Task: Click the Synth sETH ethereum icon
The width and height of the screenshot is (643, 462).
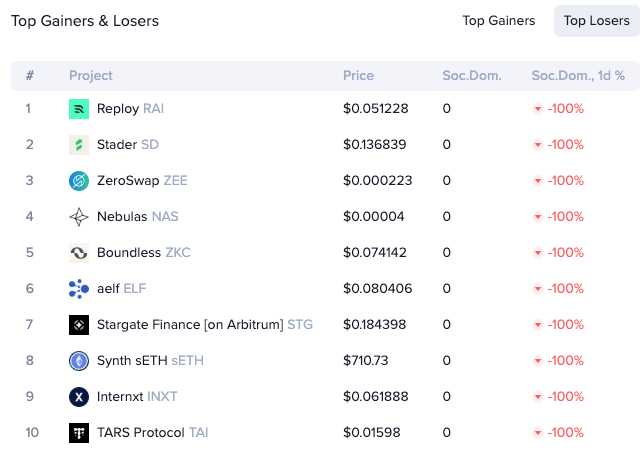Action: (79, 361)
